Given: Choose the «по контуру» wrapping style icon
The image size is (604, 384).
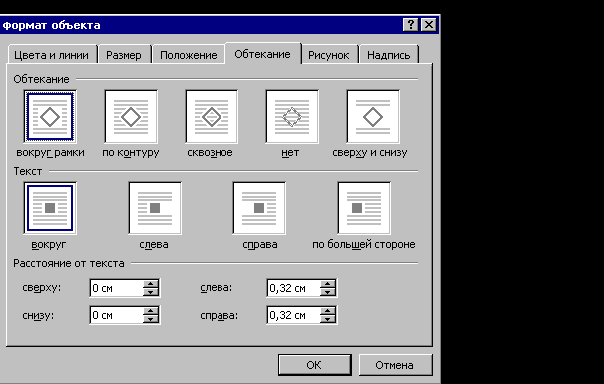Looking at the screenshot, I should 131,117.
